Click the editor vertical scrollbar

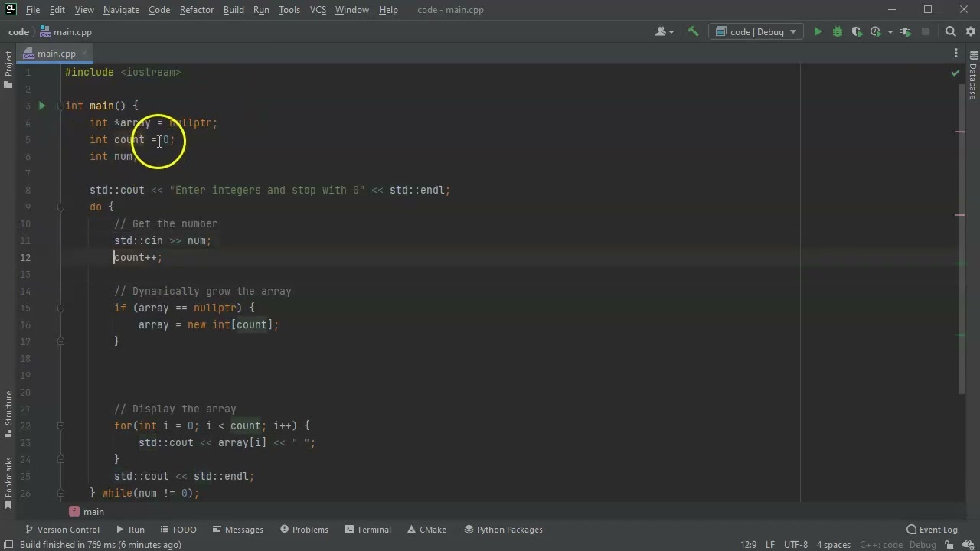coord(963,237)
